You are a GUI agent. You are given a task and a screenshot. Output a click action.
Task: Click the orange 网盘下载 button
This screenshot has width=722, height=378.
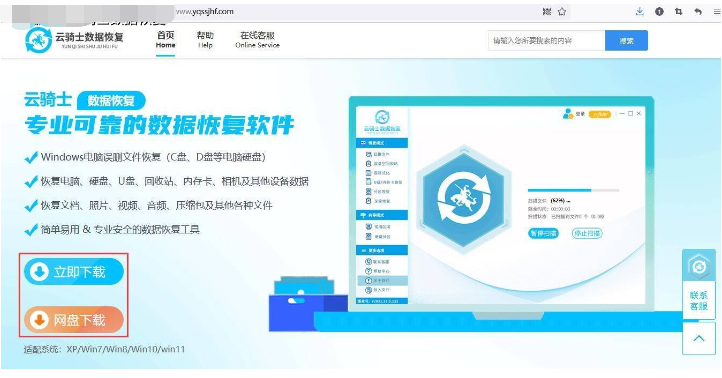(74, 320)
